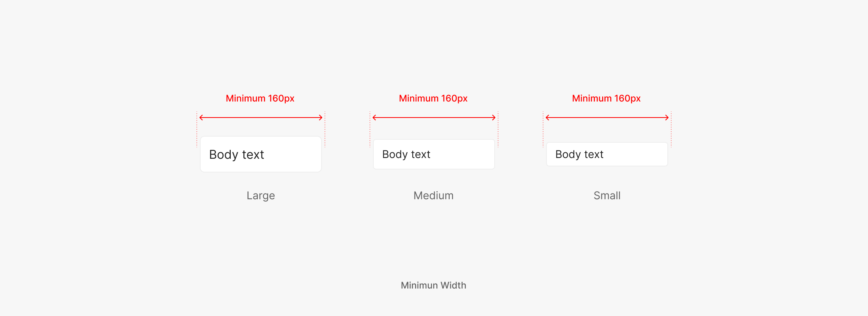Select the right arrowhead above the Medium field
Image resolution: width=868 pixels, height=316 pixels.
494,118
